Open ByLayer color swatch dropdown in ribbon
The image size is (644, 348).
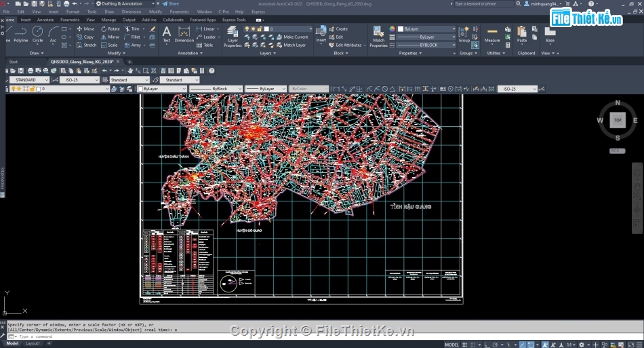pos(426,28)
